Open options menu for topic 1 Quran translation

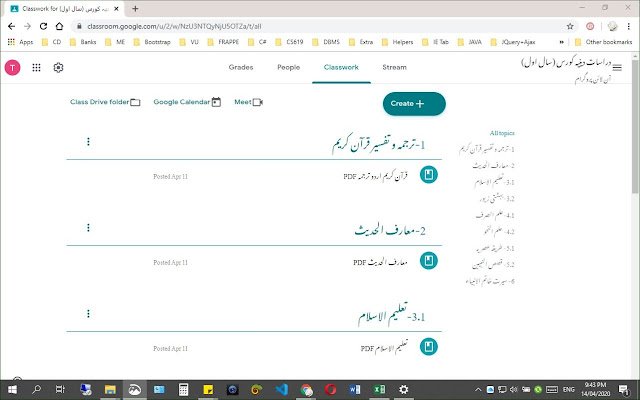pos(88,142)
